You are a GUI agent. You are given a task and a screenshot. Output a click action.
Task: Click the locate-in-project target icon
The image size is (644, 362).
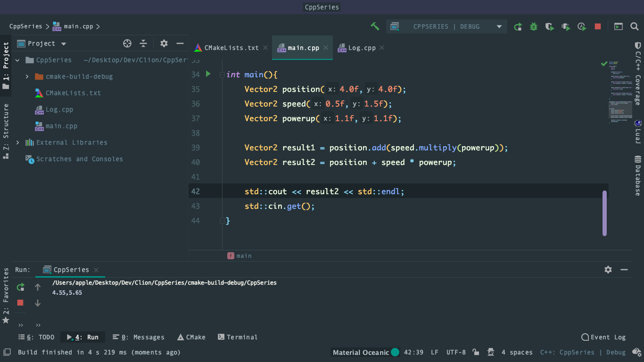pyautogui.click(x=127, y=43)
